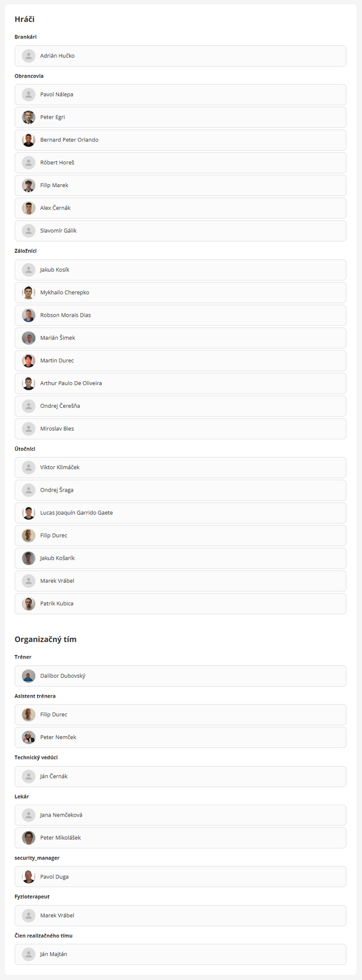Open Mykhailo Cherepko's player entry
Screen dimensions: 362x980
coord(181,293)
